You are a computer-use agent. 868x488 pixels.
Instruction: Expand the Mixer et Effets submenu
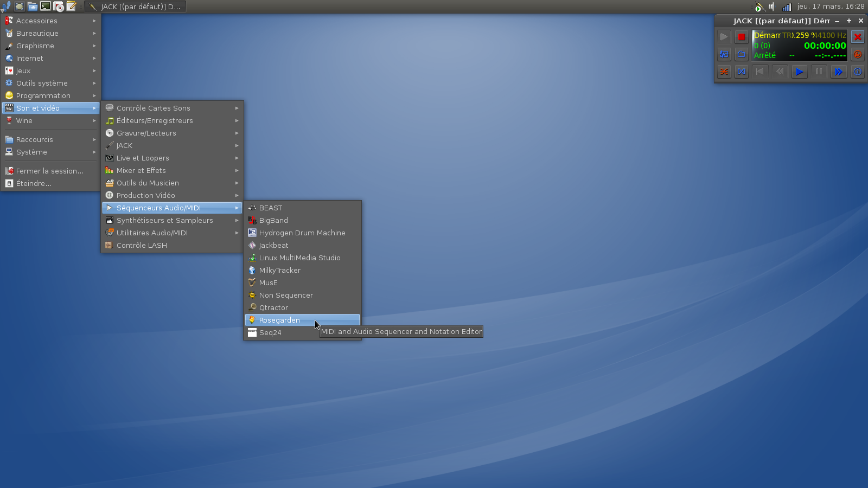172,170
